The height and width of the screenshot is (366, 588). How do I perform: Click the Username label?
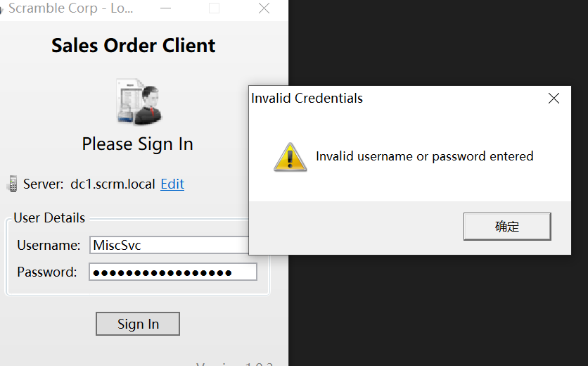pyautogui.click(x=49, y=245)
